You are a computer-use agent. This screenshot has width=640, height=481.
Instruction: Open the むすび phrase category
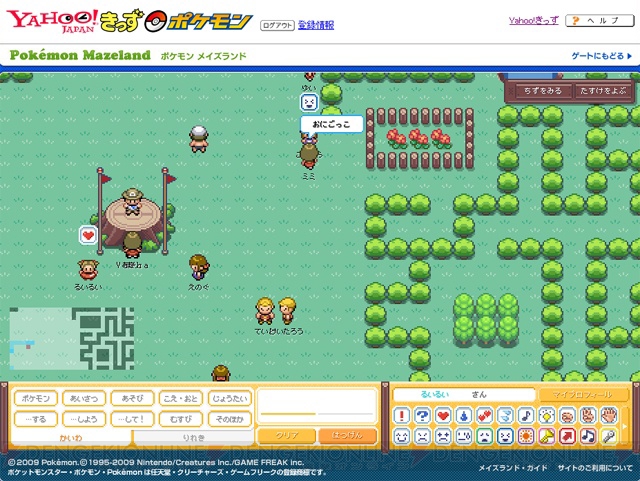pos(181,419)
